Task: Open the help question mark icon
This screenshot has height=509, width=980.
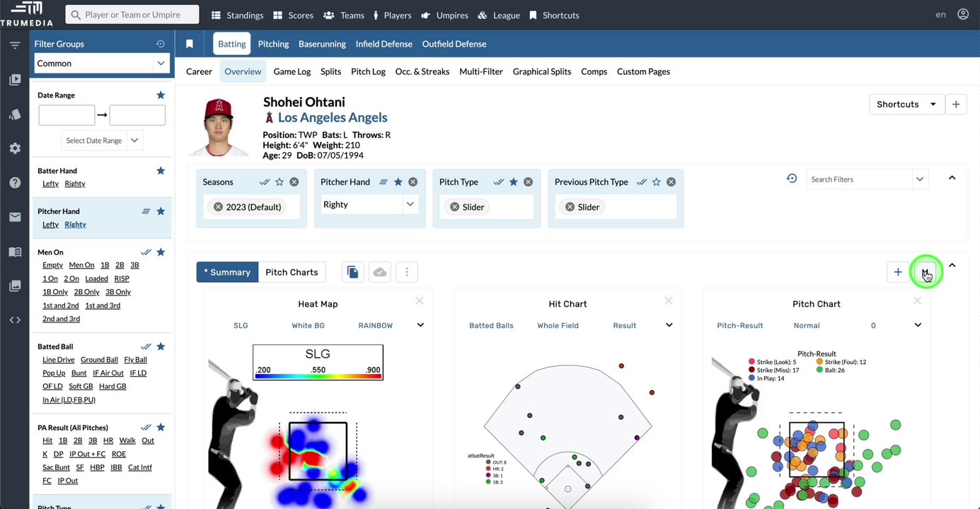Action: pyautogui.click(x=15, y=182)
